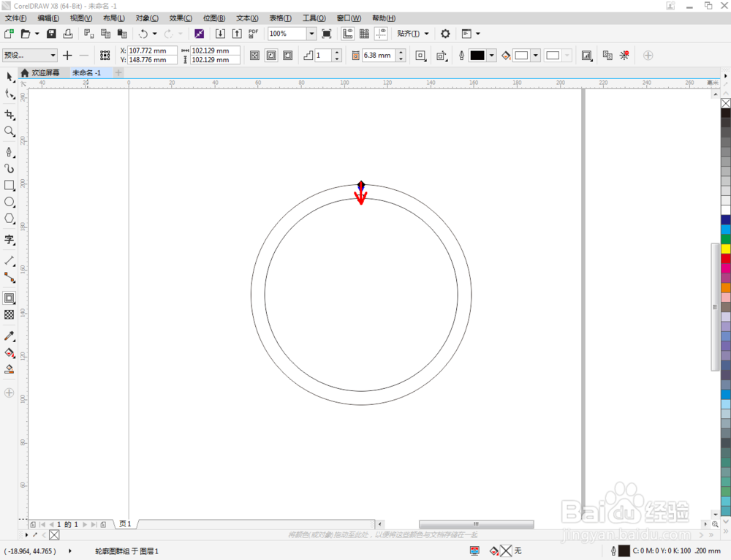Select the Interactive Fill tool
731x560 pixels.
click(10, 352)
